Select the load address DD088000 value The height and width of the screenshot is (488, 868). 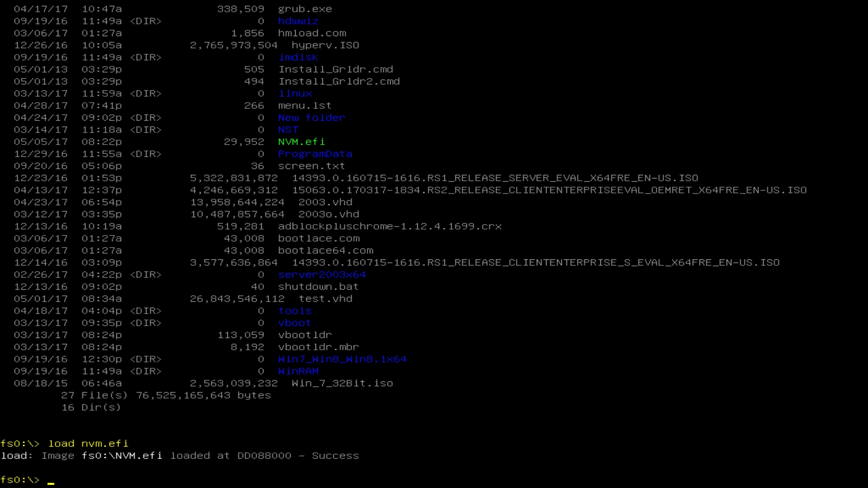(x=264, y=456)
